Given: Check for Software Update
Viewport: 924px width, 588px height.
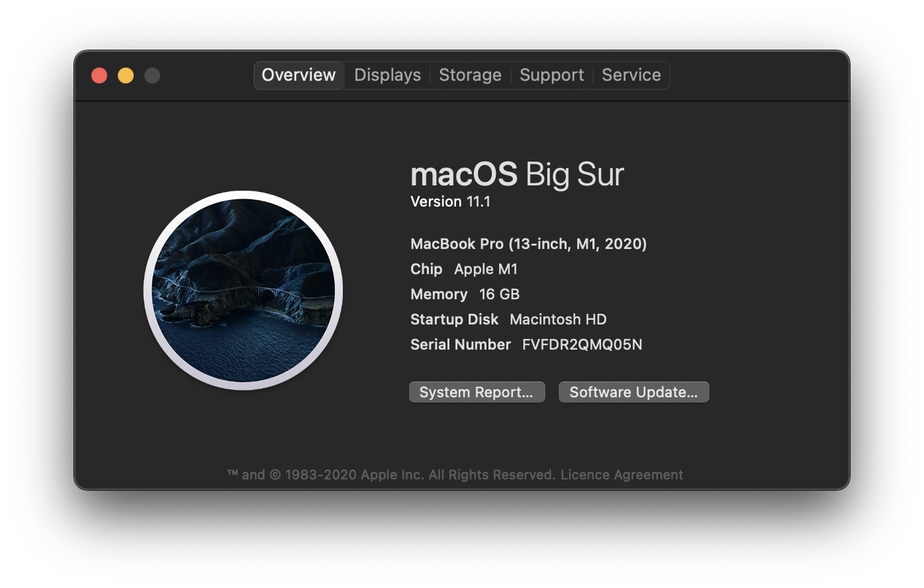Looking at the screenshot, I should coord(633,391).
